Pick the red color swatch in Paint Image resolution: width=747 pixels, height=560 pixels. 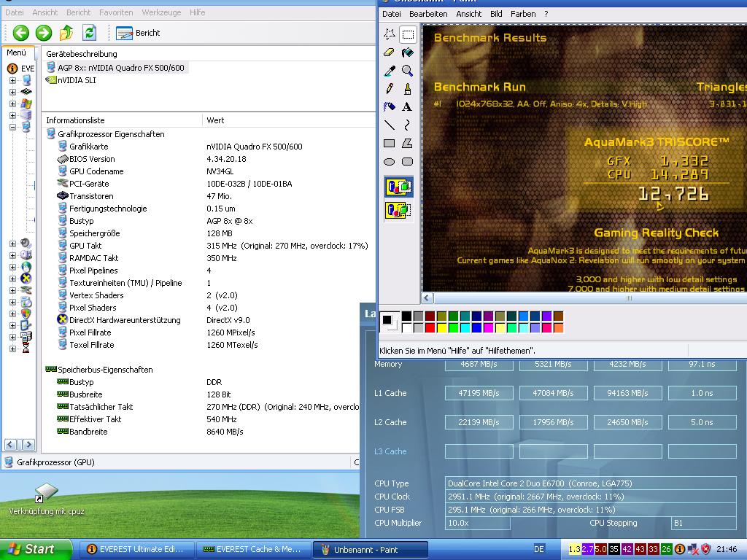tap(430, 327)
